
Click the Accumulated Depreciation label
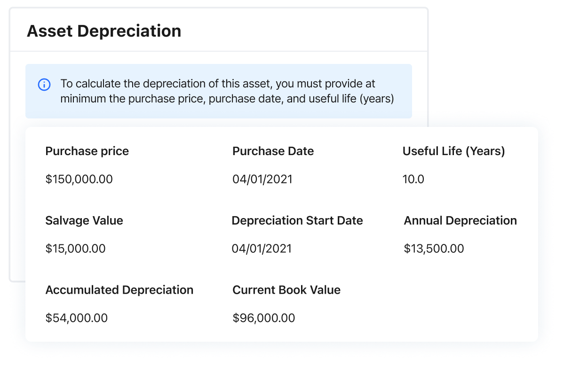[x=119, y=290]
